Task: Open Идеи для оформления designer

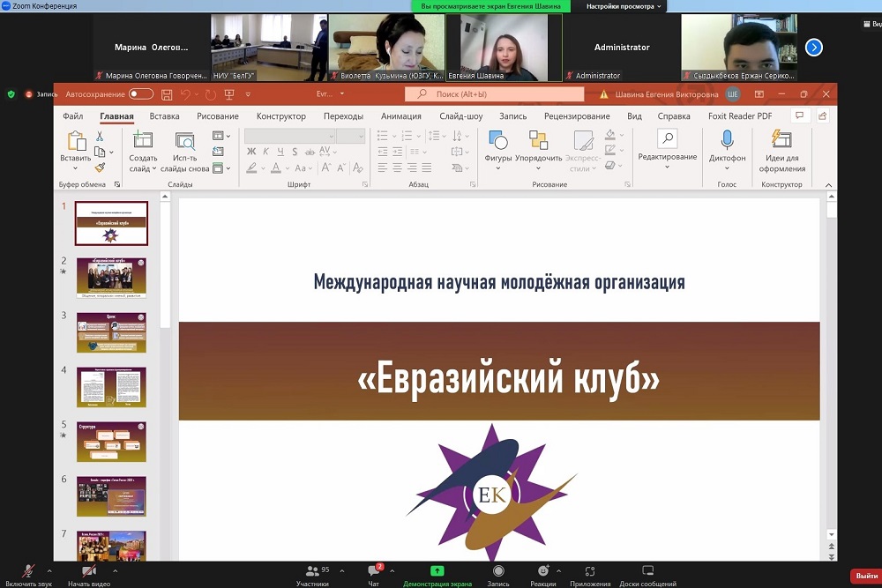Action: [x=781, y=140]
